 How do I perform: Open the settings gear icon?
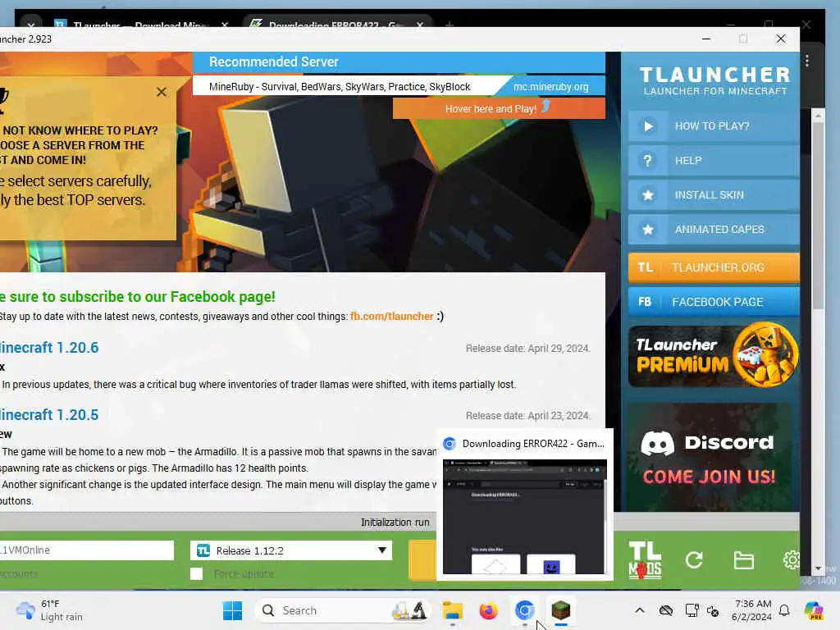coord(792,560)
